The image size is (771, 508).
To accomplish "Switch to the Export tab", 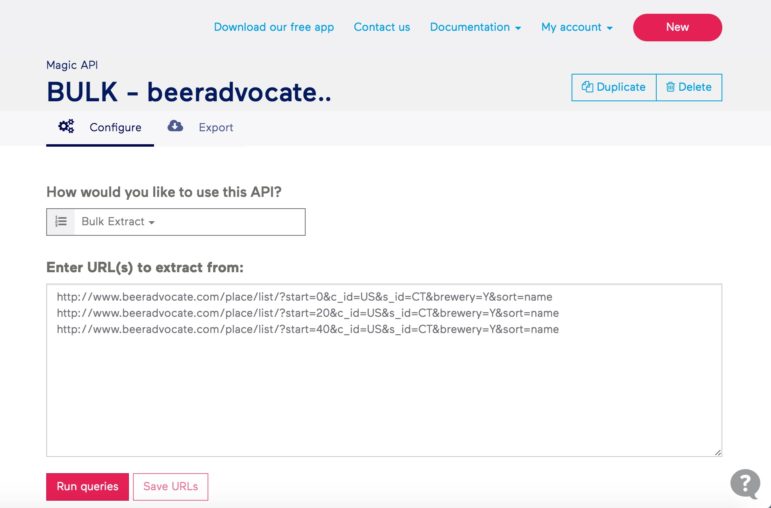I will tap(200, 127).
